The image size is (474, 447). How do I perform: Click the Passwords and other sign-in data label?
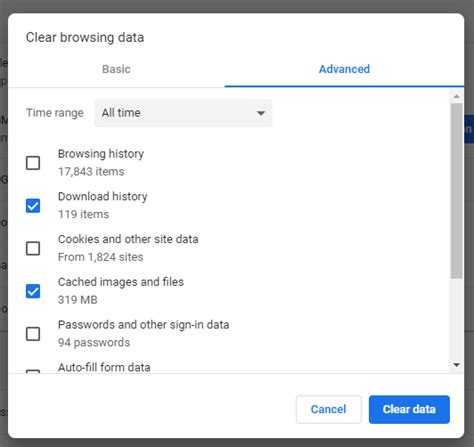(143, 325)
